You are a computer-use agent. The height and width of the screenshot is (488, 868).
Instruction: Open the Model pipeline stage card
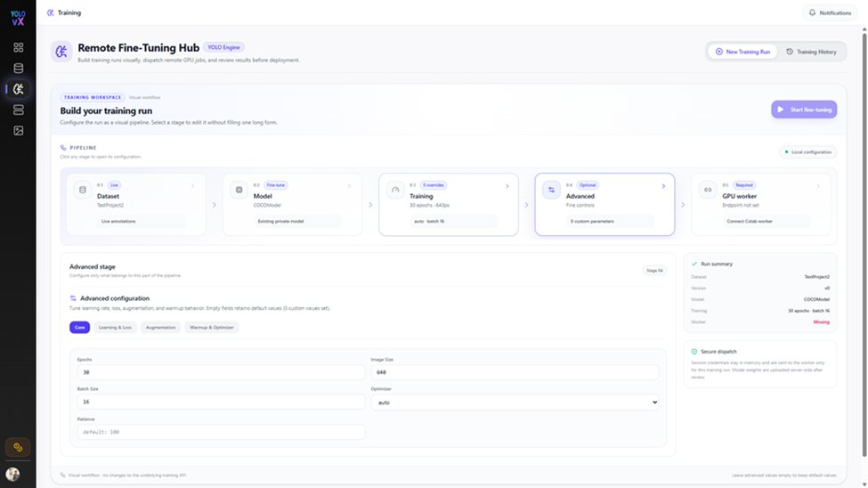(292, 205)
